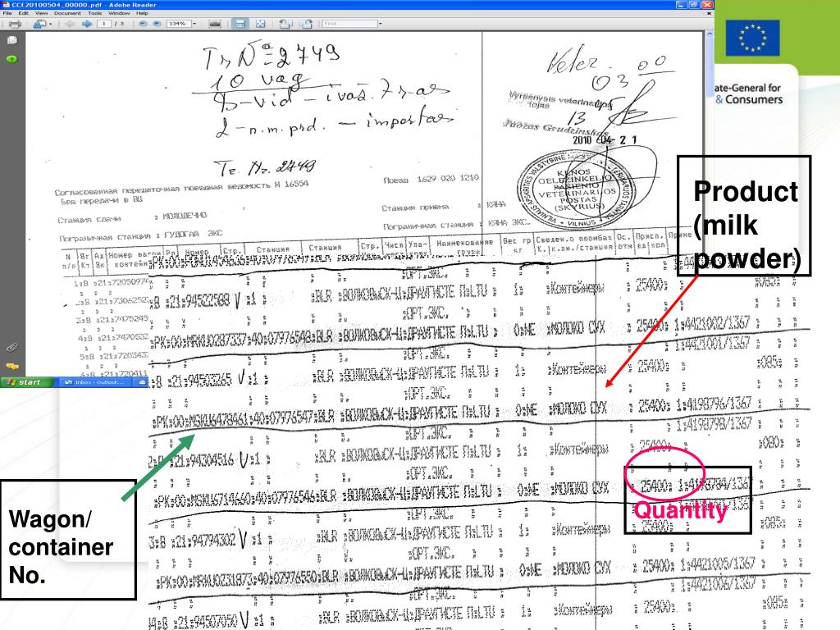The image size is (840, 630).
Task: Click the scroll up arrow of document scrollbar
Action: (710, 34)
